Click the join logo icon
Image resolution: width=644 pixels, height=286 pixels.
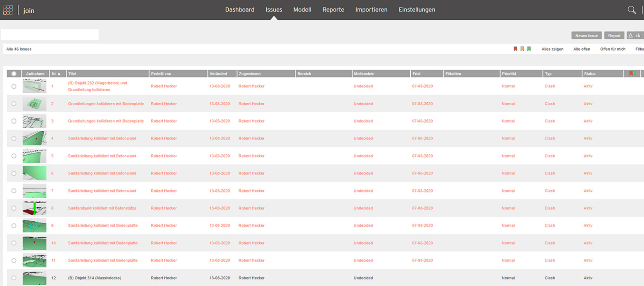click(8, 10)
